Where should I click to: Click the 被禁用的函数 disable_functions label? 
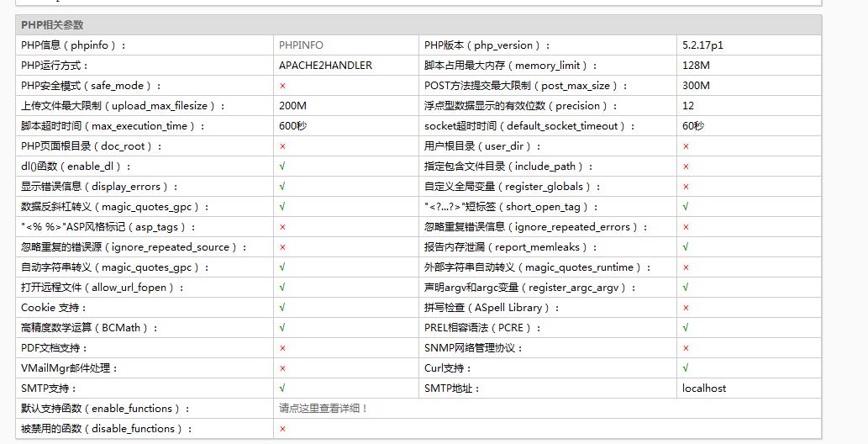pos(106,429)
